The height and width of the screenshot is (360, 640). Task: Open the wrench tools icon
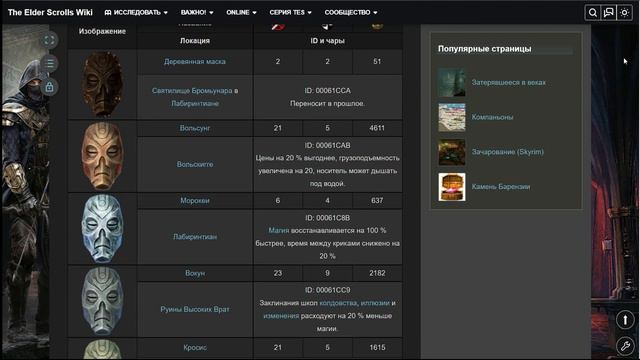pyautogui.click(x=625, y=346)
